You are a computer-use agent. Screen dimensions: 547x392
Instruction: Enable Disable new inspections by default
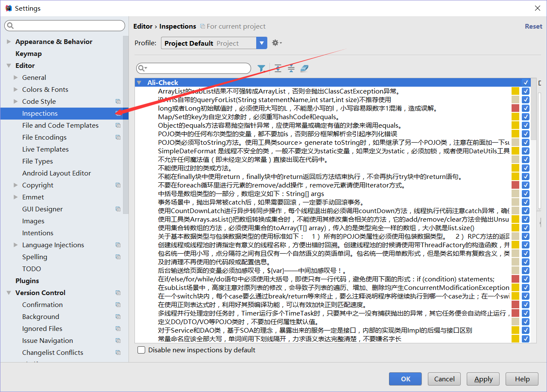141,350
